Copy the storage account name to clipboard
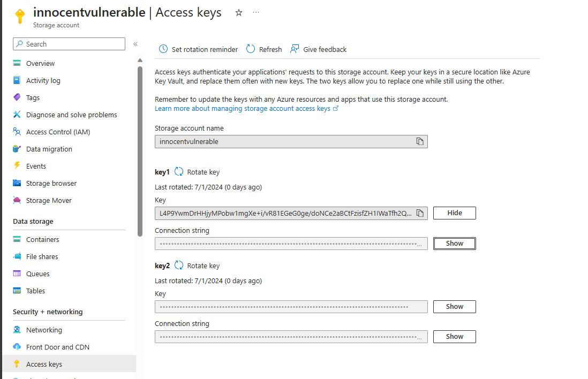The image size is (588, 379). point(420,142)
